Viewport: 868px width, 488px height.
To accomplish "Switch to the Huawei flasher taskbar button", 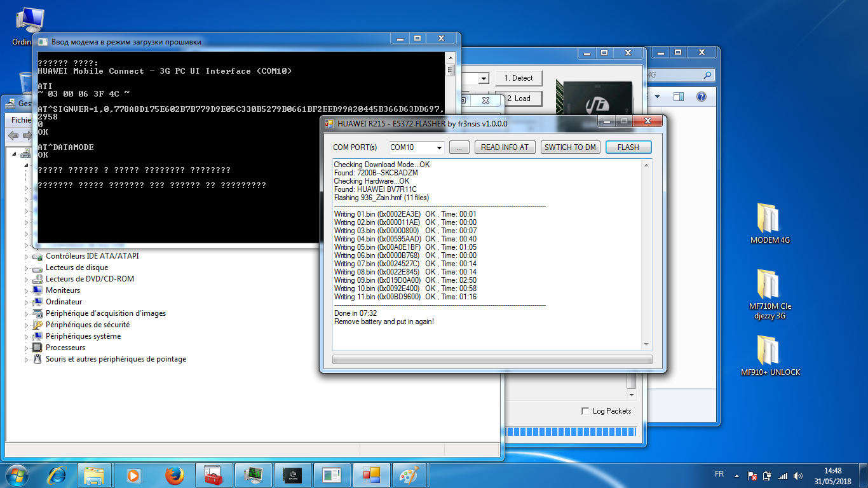I will [371, 475].
